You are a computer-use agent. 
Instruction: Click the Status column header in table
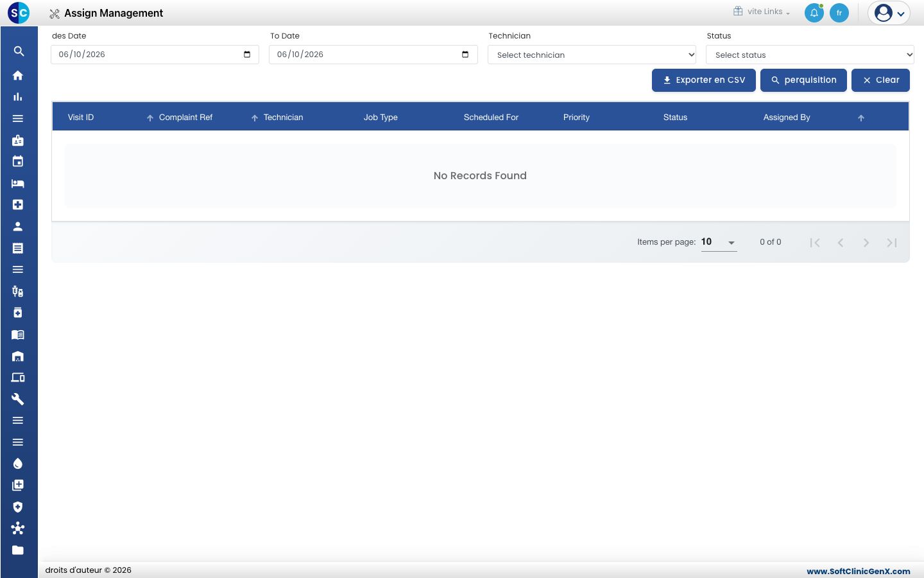click(x=675, y=118)
